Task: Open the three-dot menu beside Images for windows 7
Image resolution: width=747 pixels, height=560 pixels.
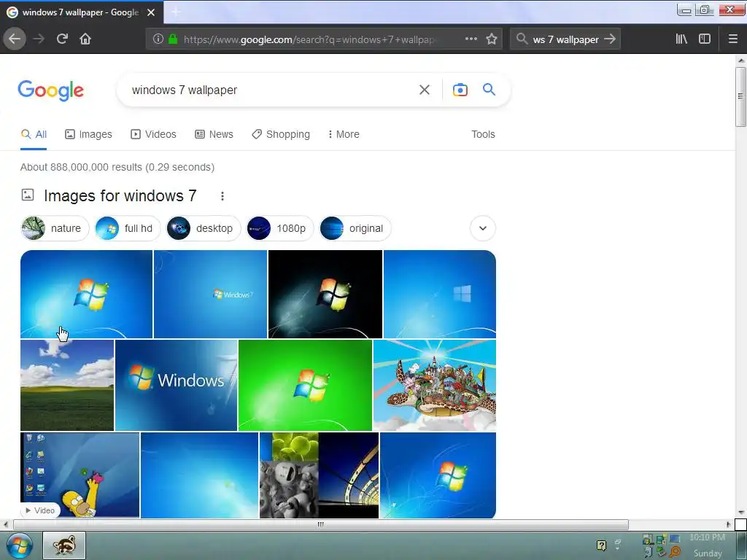Action: (222, 195)
